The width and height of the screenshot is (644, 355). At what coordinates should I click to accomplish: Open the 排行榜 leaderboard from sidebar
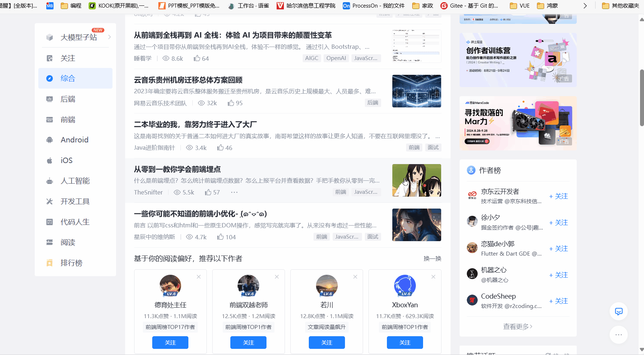[49, 263]
